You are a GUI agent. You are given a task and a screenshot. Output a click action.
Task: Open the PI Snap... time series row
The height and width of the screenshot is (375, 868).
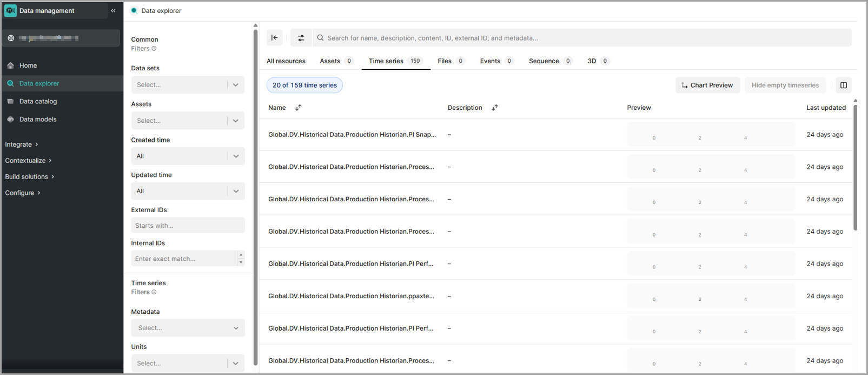pos(555,135)
